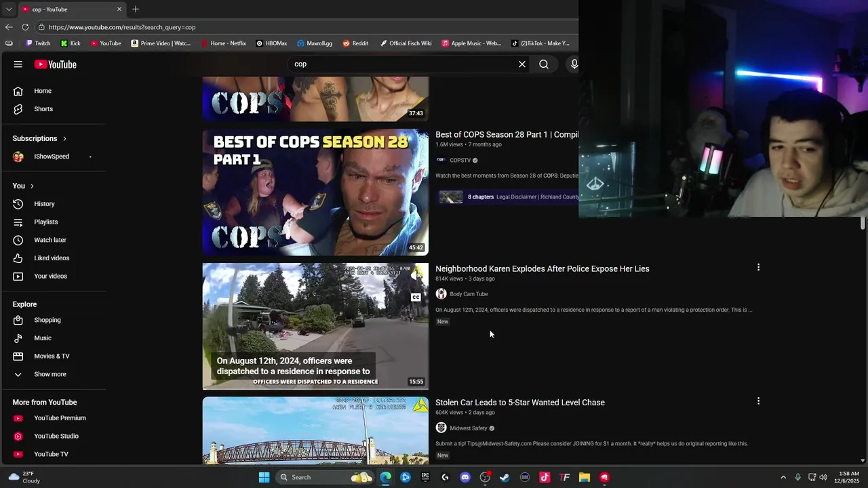Go back in browser
868x488 pixels.
pos(9,27)
